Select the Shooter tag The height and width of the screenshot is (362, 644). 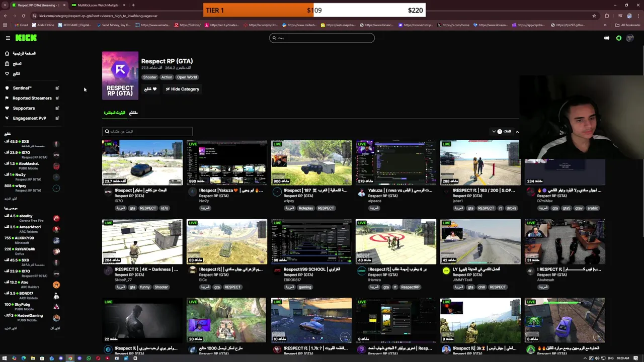coord(149,77)
